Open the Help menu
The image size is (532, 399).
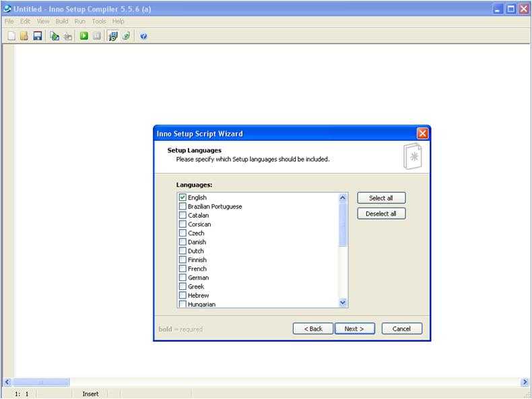(118, 22)
